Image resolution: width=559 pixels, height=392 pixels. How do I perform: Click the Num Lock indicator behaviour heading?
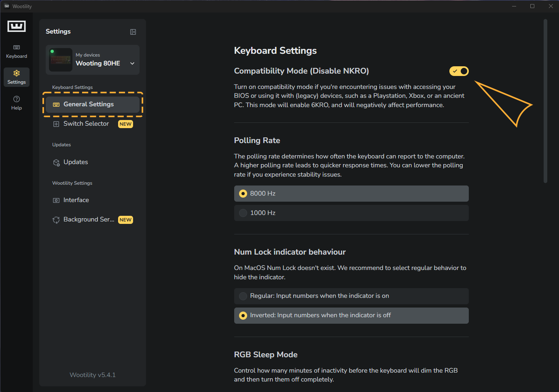coord(290,252)
